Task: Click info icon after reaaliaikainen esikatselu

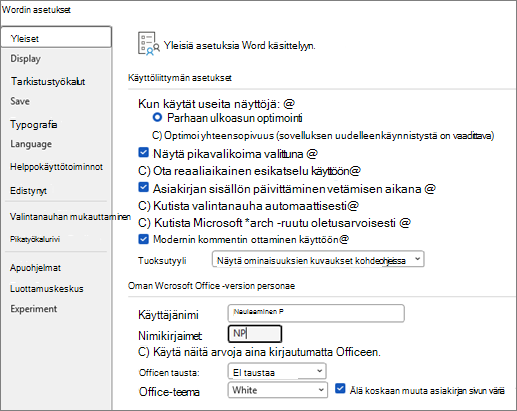Action: [x=355, y=171]
